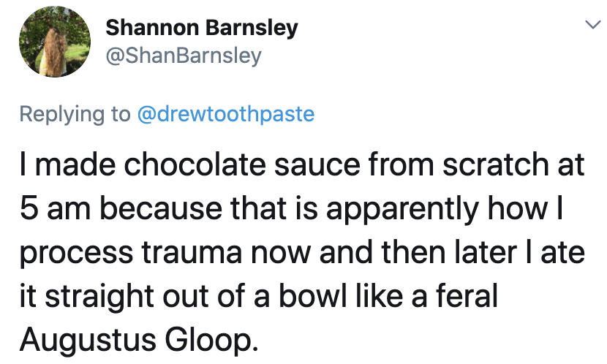Viewport: 607px width, 364px height.
Task: Click the tweet line starting '5 am because'
Action: point(291,208)
